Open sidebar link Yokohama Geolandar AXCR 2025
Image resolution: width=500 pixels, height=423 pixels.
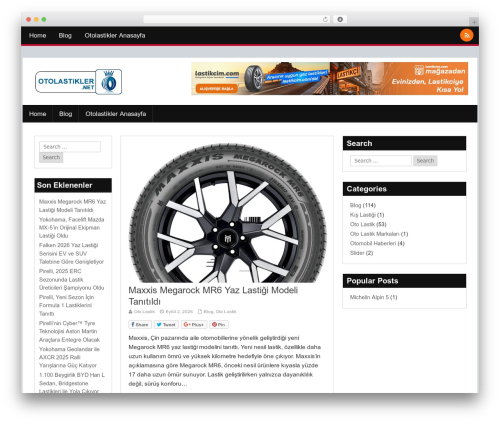(x=69, y=357)
